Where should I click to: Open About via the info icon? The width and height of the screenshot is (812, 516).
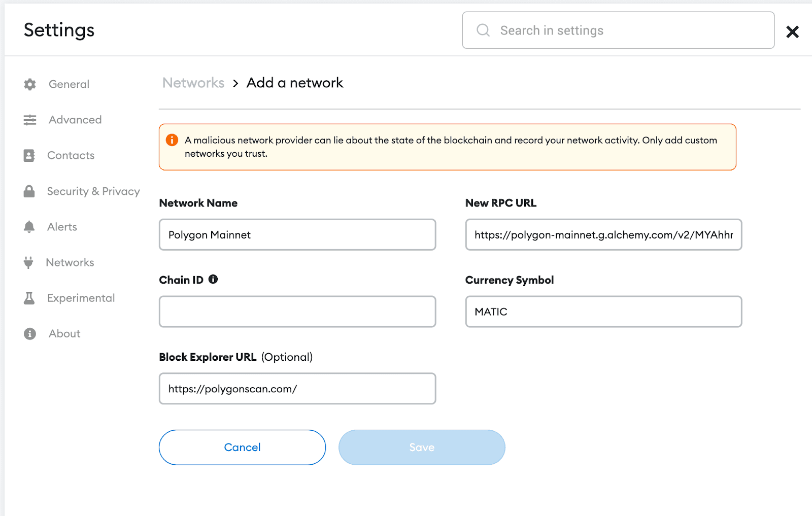click(x=29, y=333)
